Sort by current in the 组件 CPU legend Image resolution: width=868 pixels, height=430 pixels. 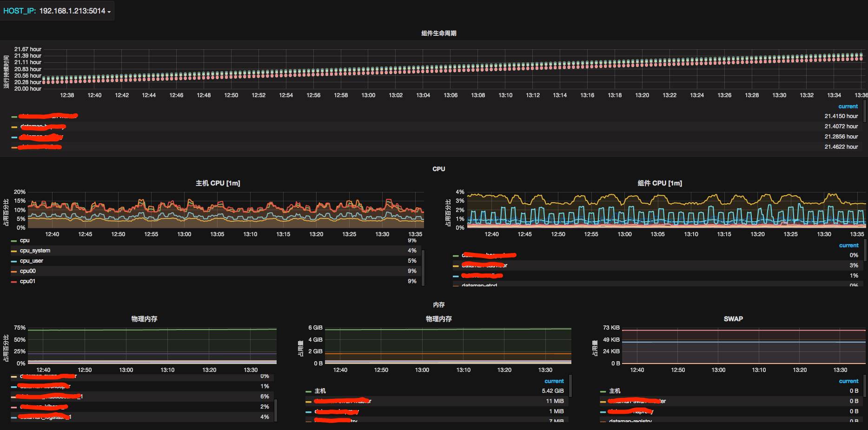pos(848,245)
